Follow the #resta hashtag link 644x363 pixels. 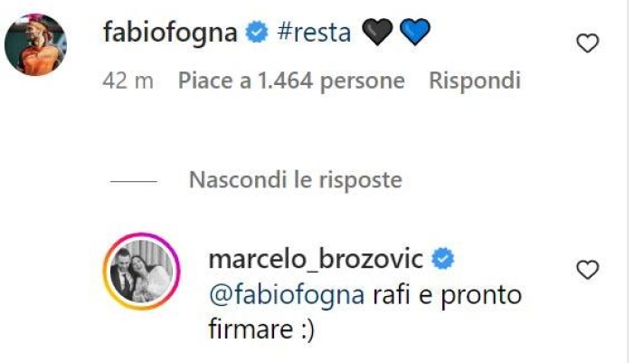pyautogui.click(x=314, y=33)
